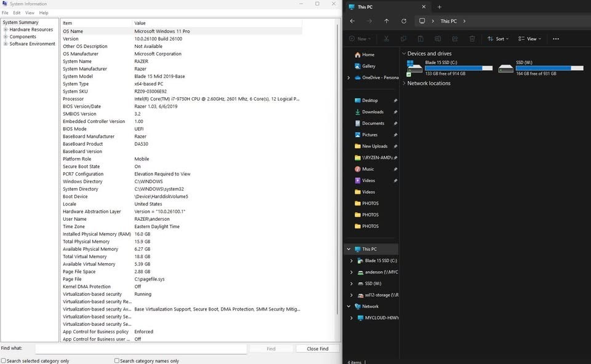591x364 pixels.
Task: Click the back navigation arrow in File Explorer
Action: click(x=352, y=21)
